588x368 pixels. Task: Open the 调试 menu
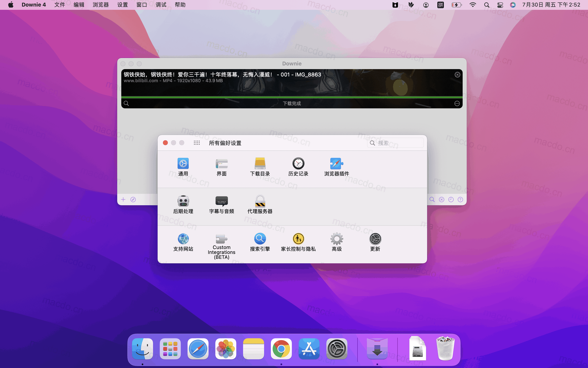(x=161, y=5)
